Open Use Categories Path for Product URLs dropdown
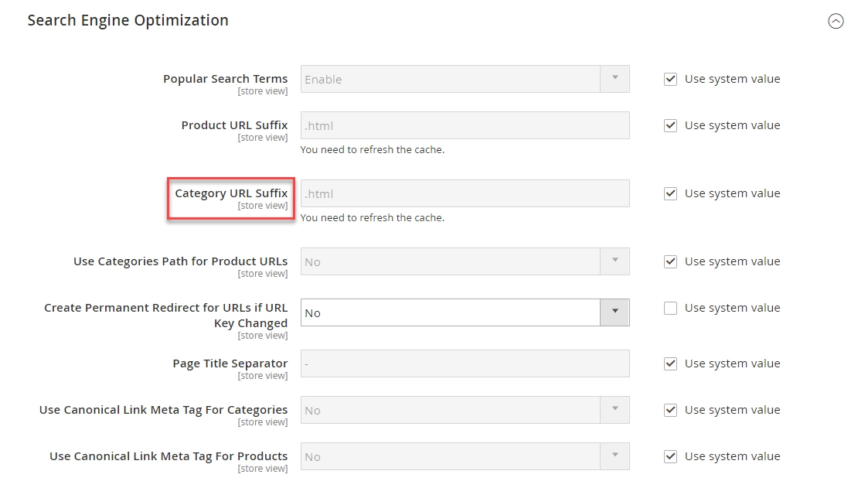 click(465, 261)
